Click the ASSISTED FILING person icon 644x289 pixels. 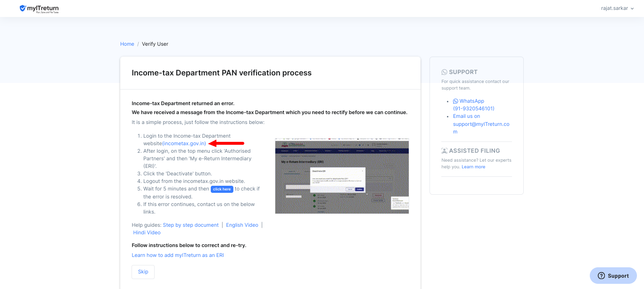444,151
